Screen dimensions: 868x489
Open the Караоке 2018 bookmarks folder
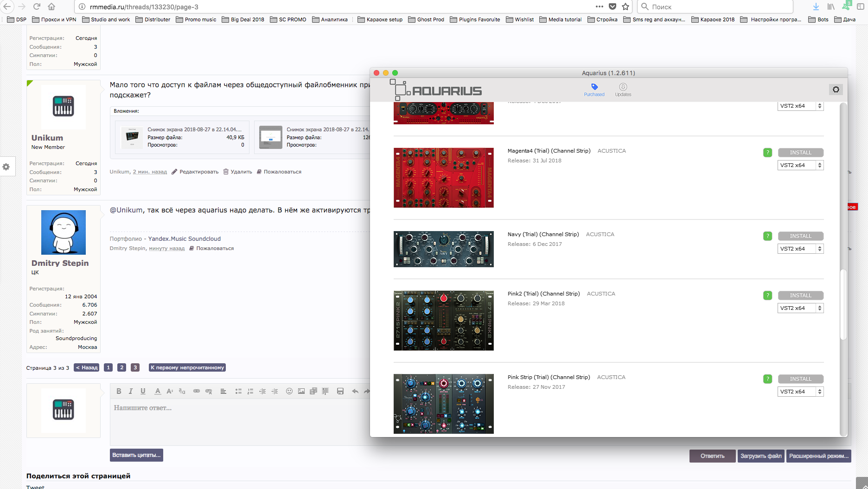[x=713, y=19]
